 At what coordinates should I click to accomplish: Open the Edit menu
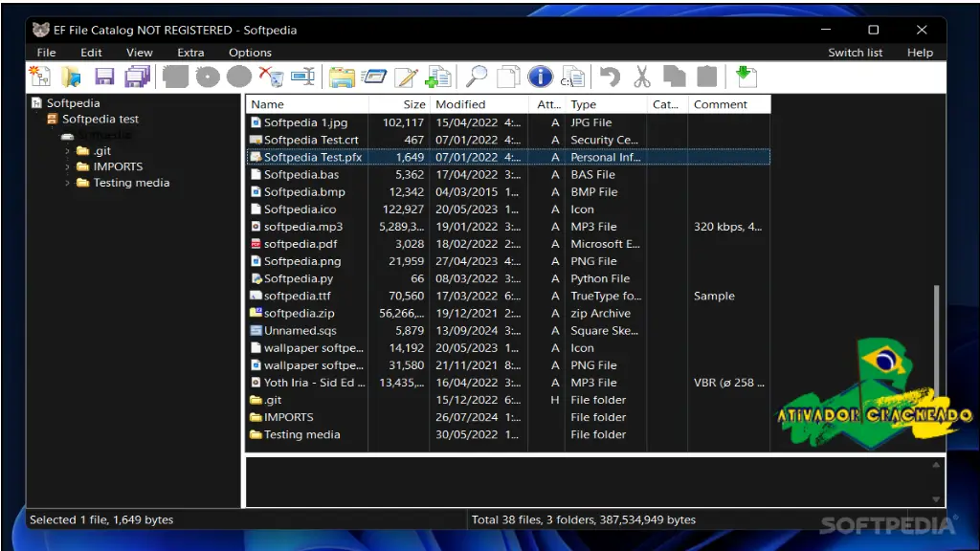point(91,53)
